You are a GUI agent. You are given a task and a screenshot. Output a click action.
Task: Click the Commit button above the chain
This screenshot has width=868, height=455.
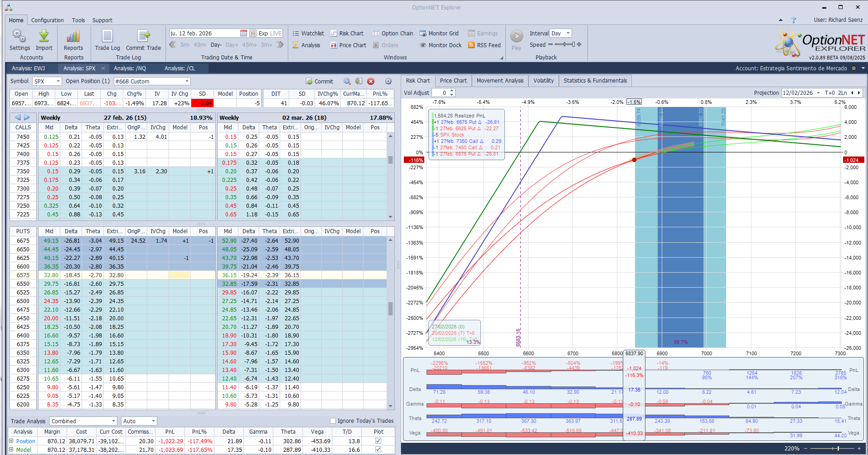320,81
